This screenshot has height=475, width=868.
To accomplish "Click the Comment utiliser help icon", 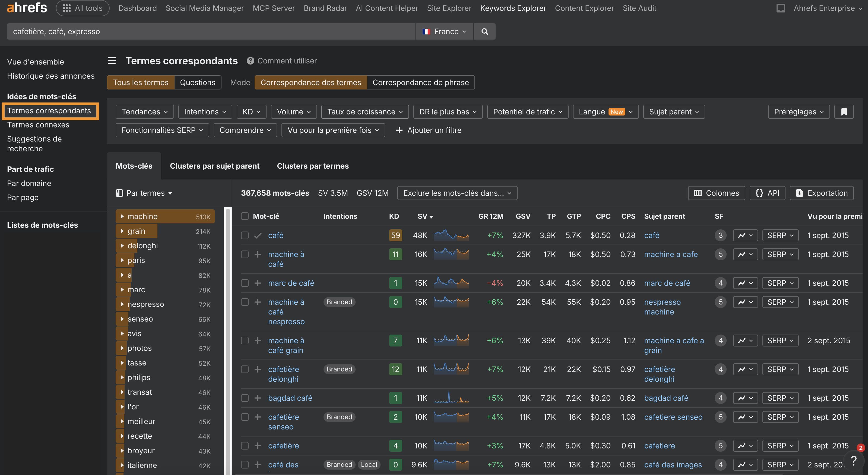I will tap(250, 61).
